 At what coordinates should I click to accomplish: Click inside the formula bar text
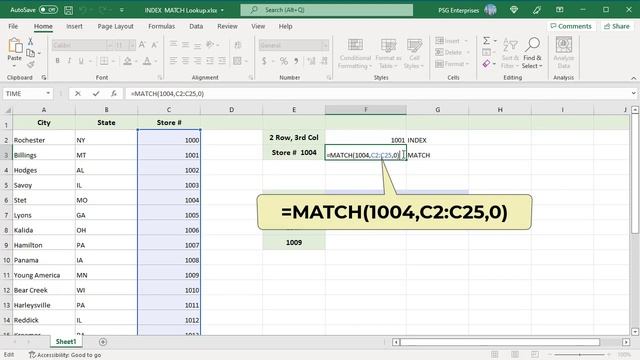[167, 93]
